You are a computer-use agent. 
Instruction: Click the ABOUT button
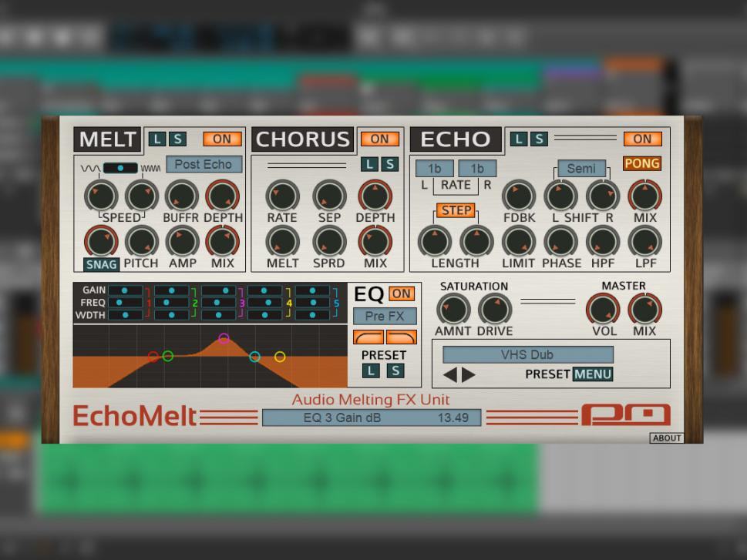(x=666, y=438)
